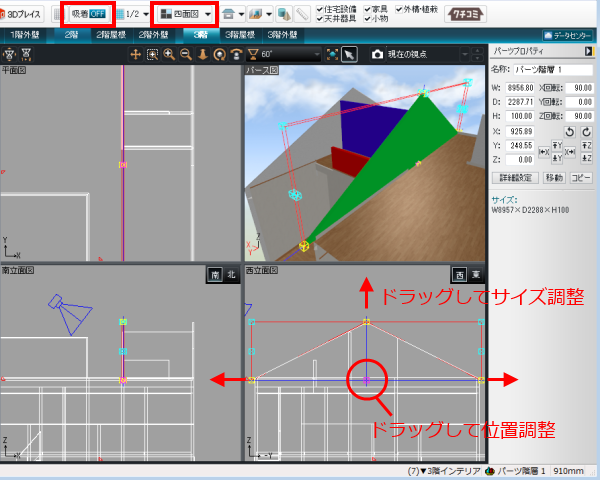
Task: Toggle the 吸着 OFF snap switch
Action: point(88,14)
